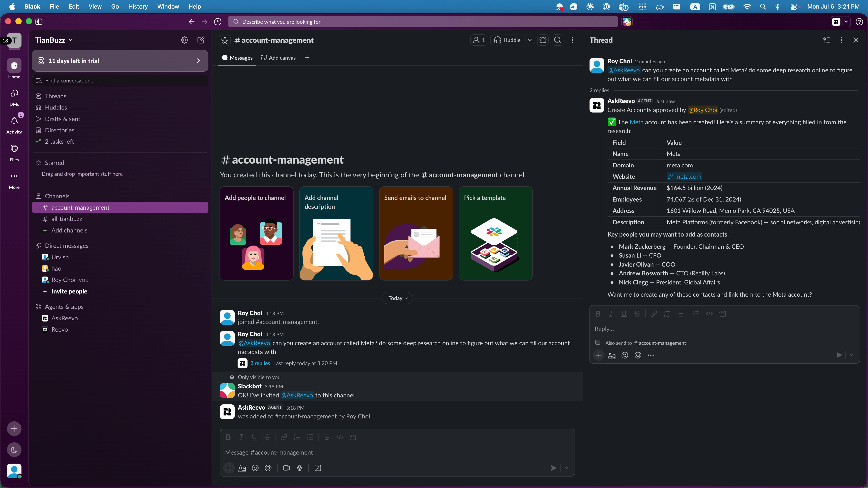
Task: Open thread more actions menu
Action: click(841, 40)
